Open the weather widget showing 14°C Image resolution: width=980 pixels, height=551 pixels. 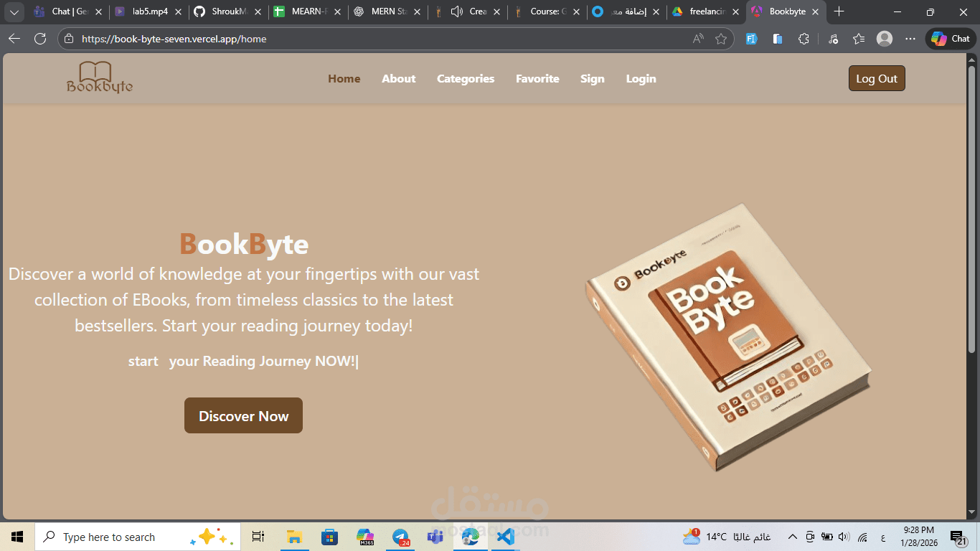click(x=727, y=537)
